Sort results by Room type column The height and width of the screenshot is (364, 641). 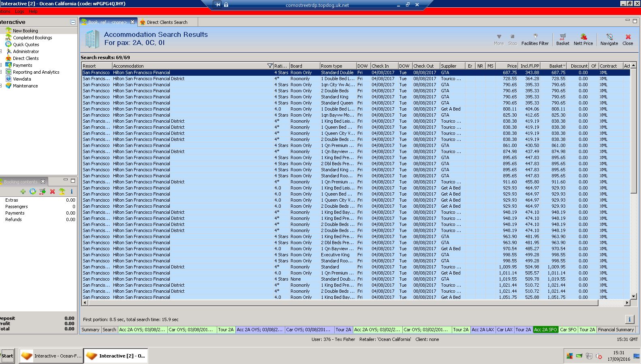click(x=338, y=66)
